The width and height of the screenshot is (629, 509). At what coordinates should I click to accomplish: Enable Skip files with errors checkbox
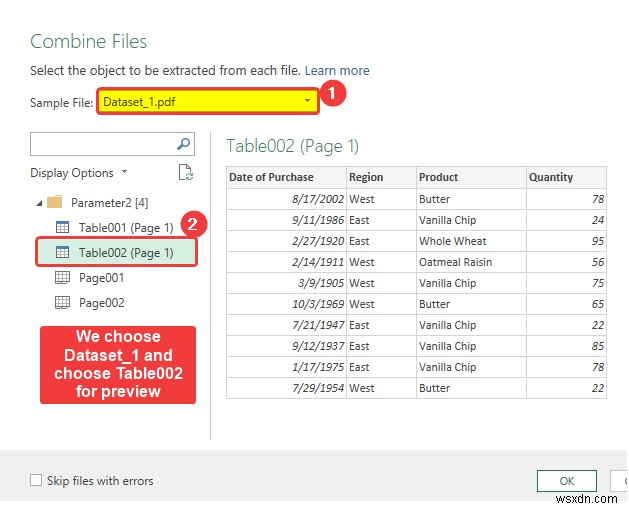click(x=36, y=480)
